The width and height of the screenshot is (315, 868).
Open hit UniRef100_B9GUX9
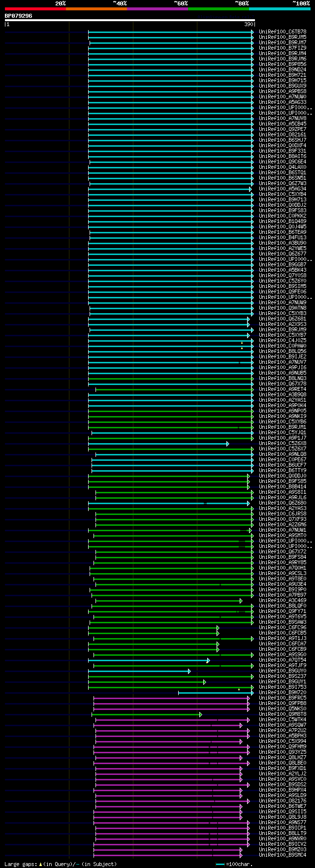point(283,86)
